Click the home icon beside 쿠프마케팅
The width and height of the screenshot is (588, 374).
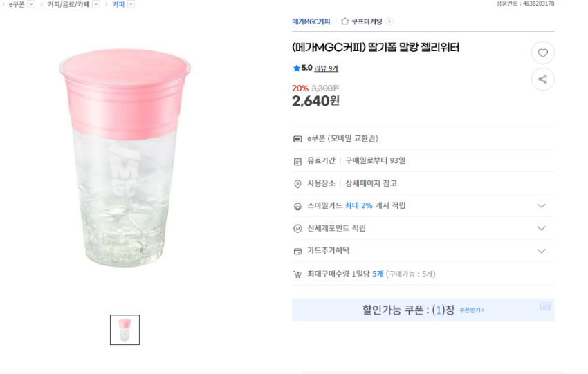pyautogui.click(x=344, y=21)
